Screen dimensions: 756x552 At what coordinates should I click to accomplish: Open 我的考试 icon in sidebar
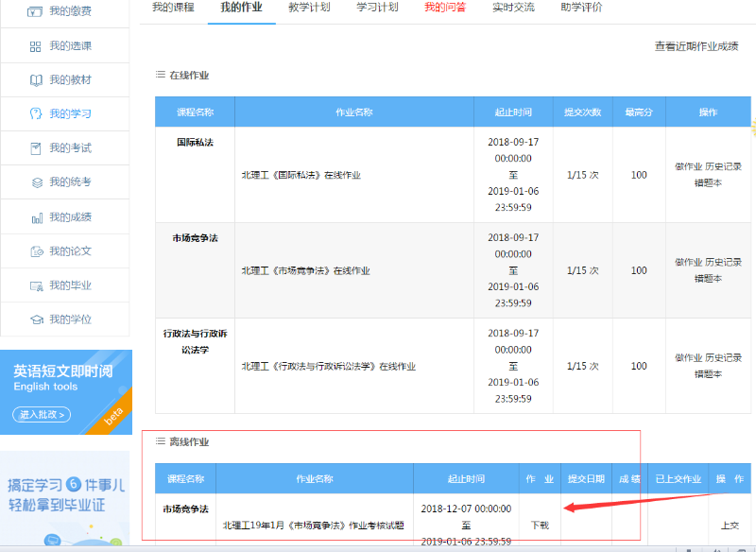click(36, 148)
